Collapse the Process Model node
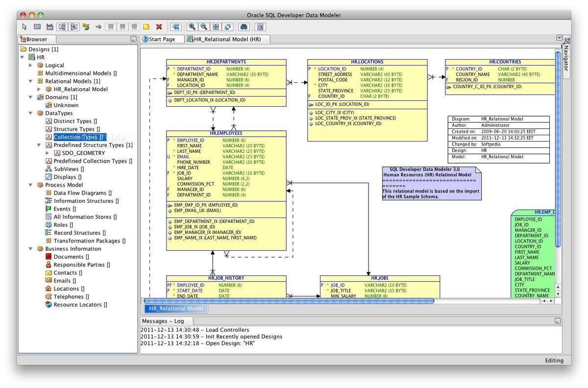Screen dimensions: 588x388 coord(30,185)
